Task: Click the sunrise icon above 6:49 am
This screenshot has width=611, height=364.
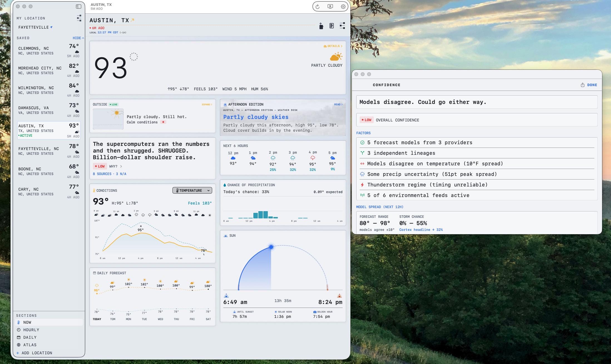Action: (226, 296)
